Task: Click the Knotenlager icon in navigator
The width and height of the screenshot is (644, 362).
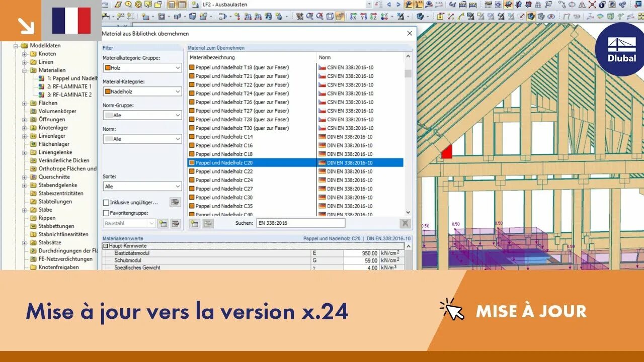Action: 33,128
